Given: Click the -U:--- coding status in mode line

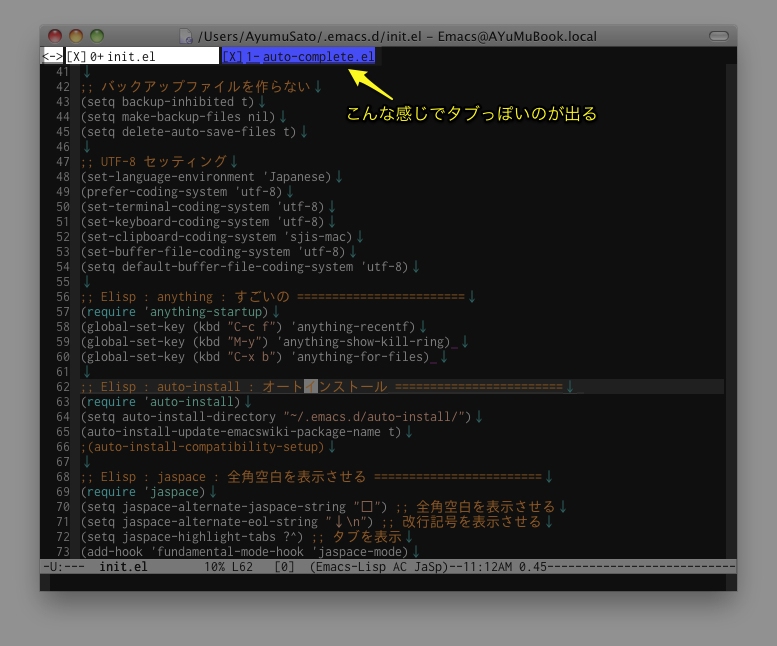Looking at the screenshot, I should [63, 567].
